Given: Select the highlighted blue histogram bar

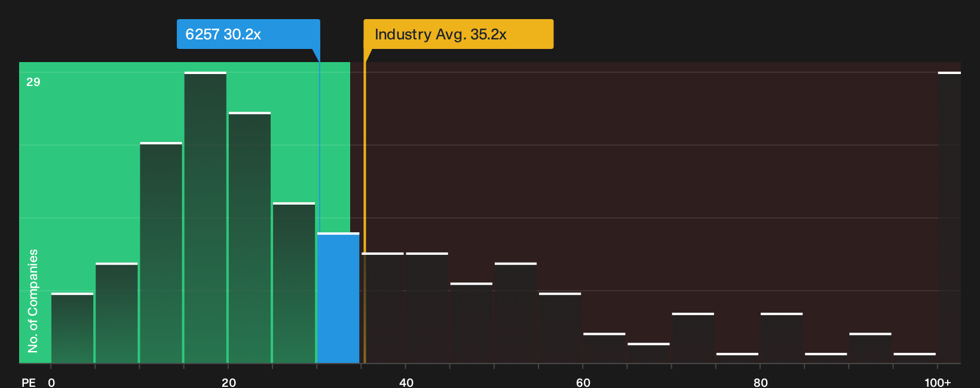Looking at the screenshot, I should click(x=338, y=298).
